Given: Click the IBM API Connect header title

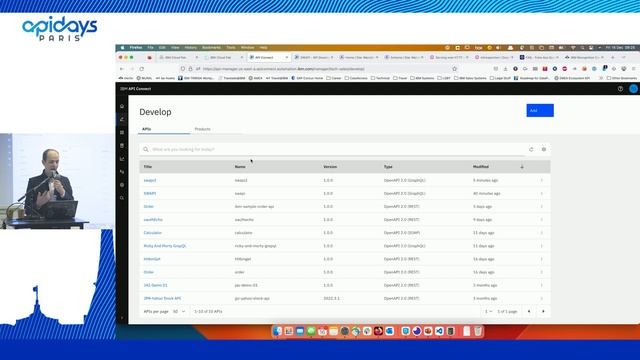Looking at the screenshot, I should tap(136, 89).
